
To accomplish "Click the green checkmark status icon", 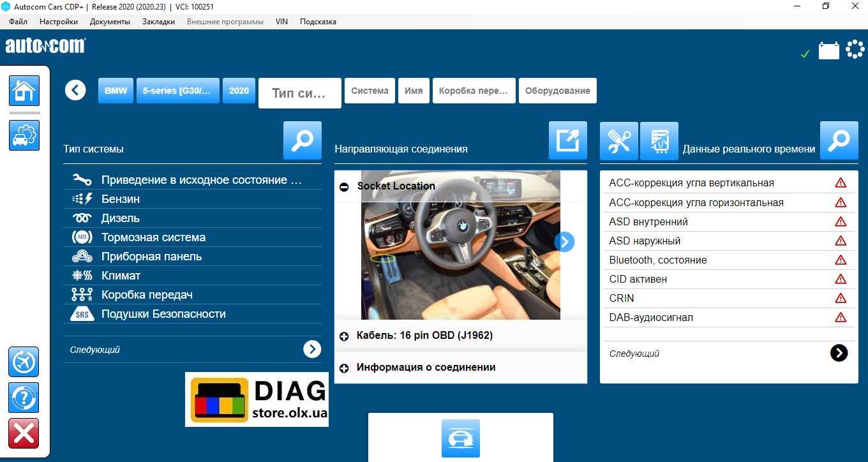I will pyautogui.click(x=805, y=54).
